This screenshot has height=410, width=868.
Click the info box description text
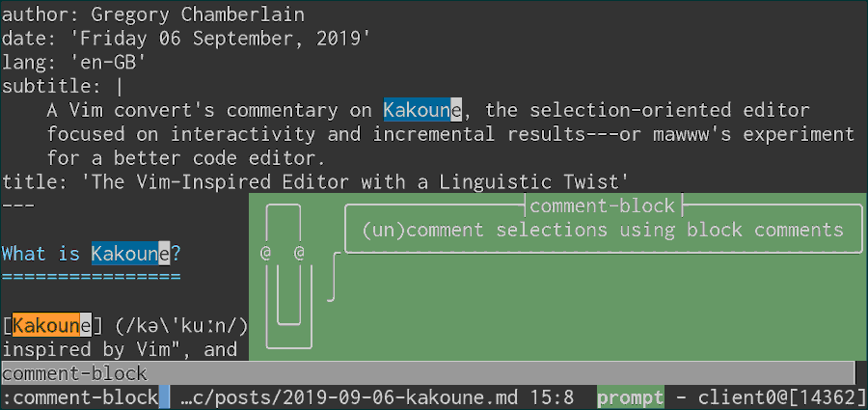pyautogui.click(x=602, y=230)
